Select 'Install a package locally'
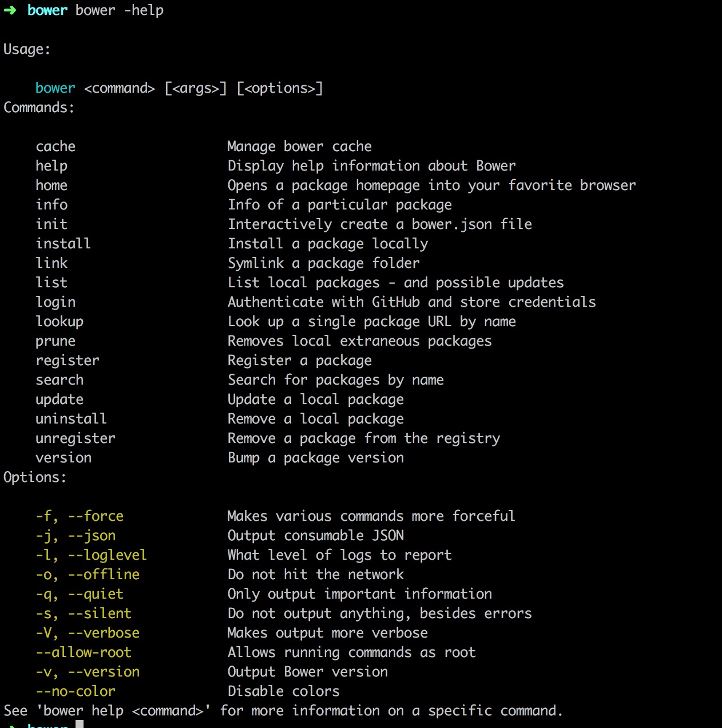The width and height of the screenshot is (722, 728). pos(328,244)
